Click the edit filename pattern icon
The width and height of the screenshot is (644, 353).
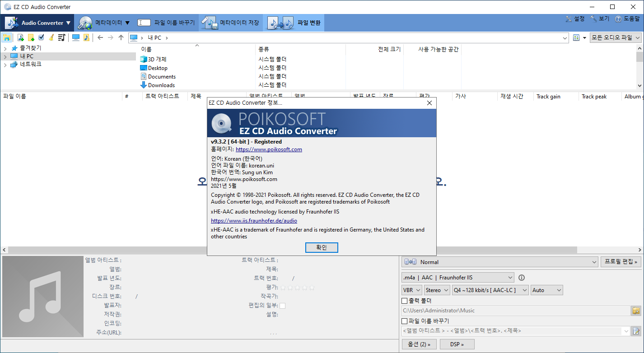coord(636,331)
